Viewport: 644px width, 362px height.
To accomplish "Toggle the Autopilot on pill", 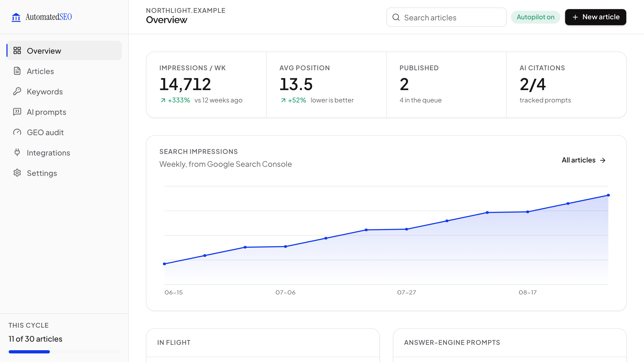I will click(535, 17).
